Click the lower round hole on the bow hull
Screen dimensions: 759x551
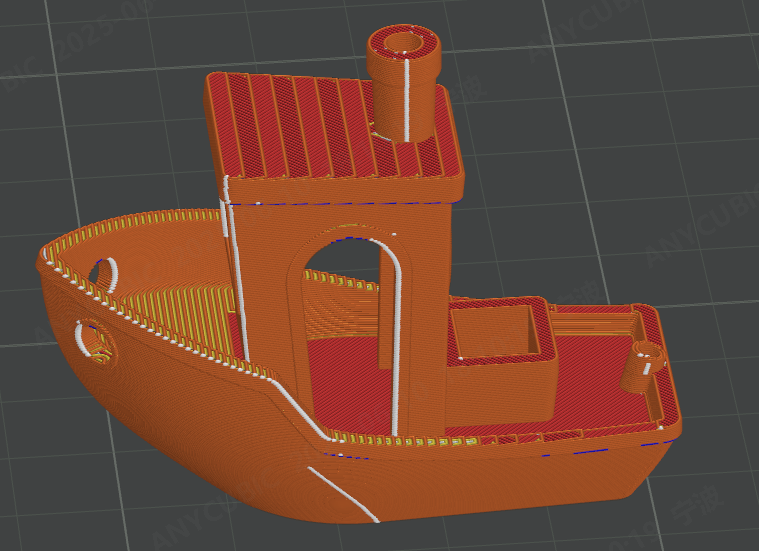pos(94,341)
